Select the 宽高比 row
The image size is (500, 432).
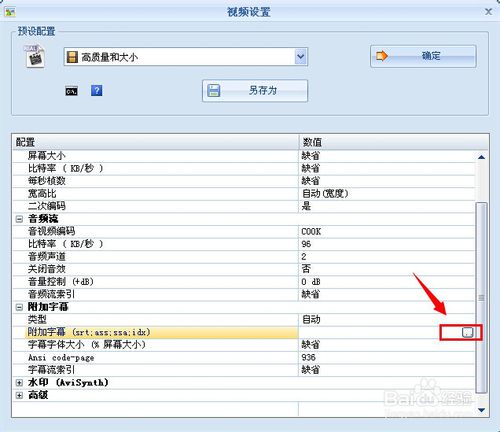coord(244,194)
